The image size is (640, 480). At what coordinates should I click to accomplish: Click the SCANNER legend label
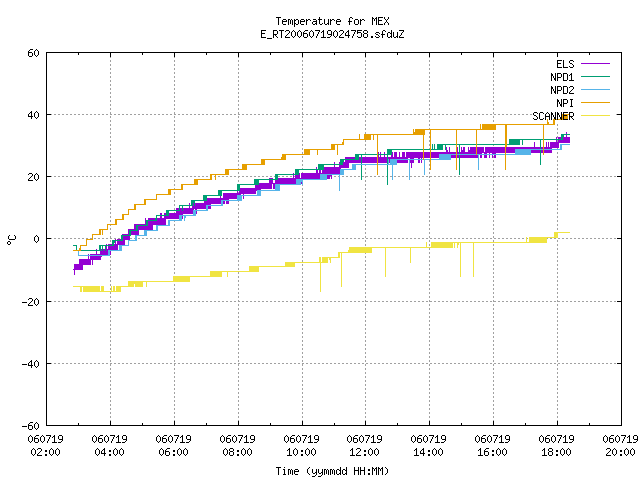tap(553, 116)
